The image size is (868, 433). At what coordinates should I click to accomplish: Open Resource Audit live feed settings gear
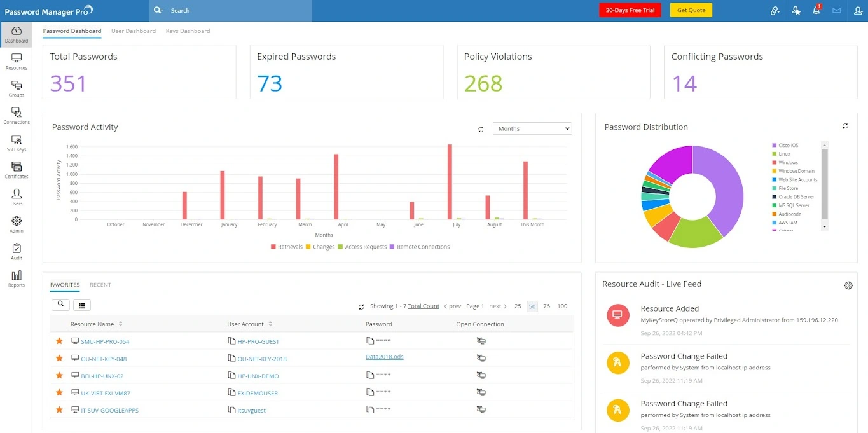pyautogui.click(x=848, y=285)
